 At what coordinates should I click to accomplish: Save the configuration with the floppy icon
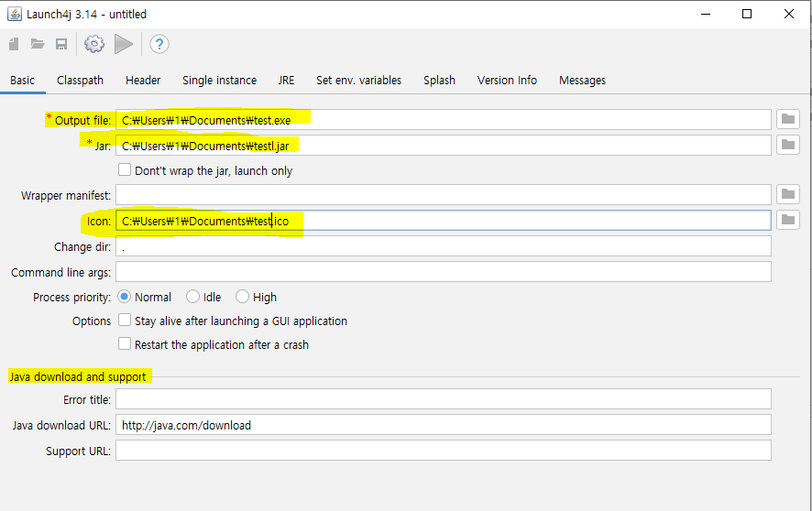61,44
